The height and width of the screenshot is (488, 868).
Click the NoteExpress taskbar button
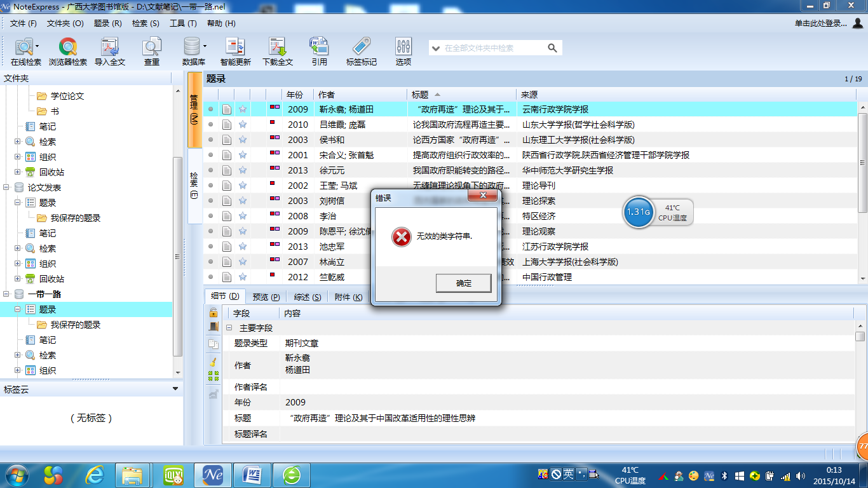[x=213, y=475]
